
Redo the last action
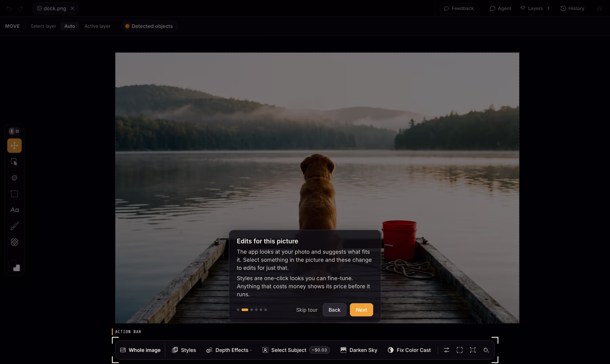21,8
